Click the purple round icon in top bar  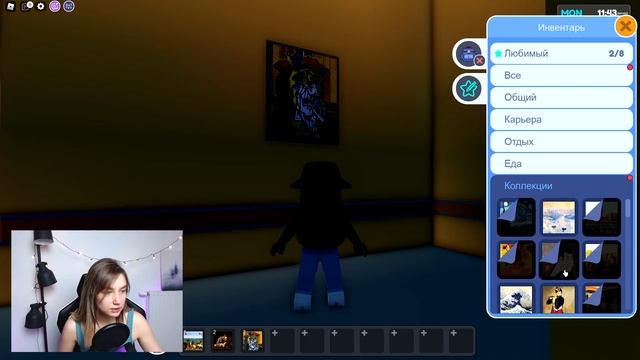coord(55,6)
